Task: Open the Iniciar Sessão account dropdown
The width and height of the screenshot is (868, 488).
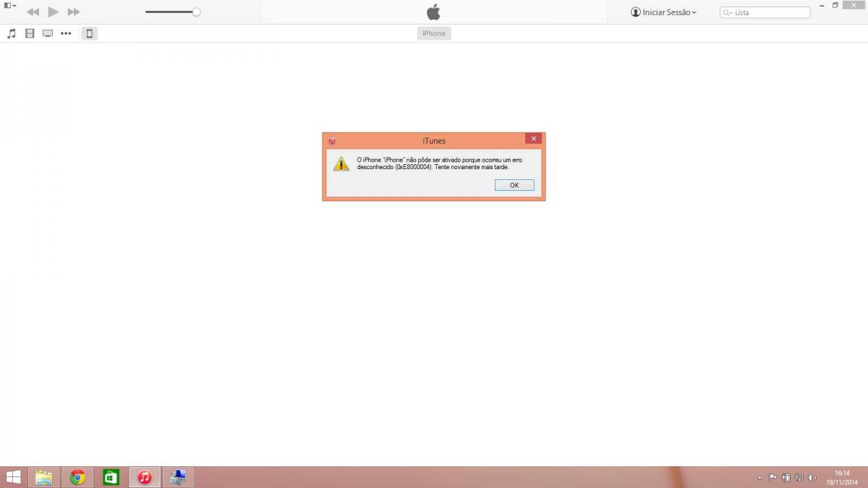Action: click(x=663, y=12)
